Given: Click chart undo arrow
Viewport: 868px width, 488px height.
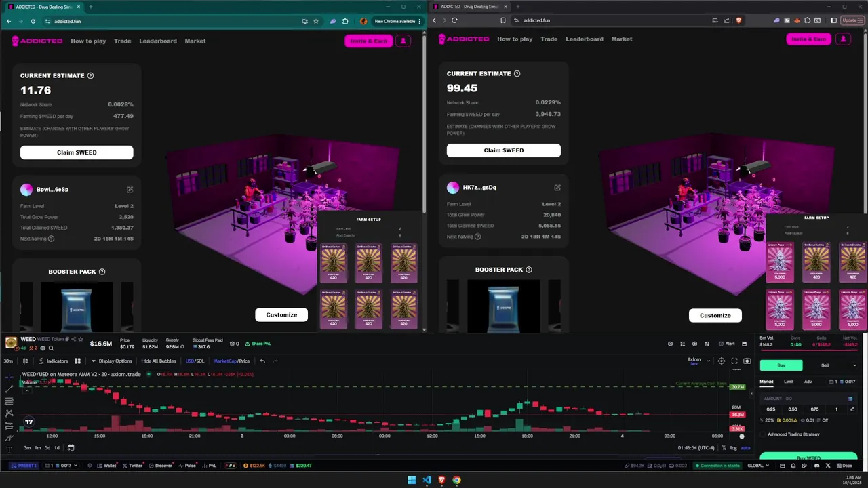Looking at the screenshot, I should point(262,361).
